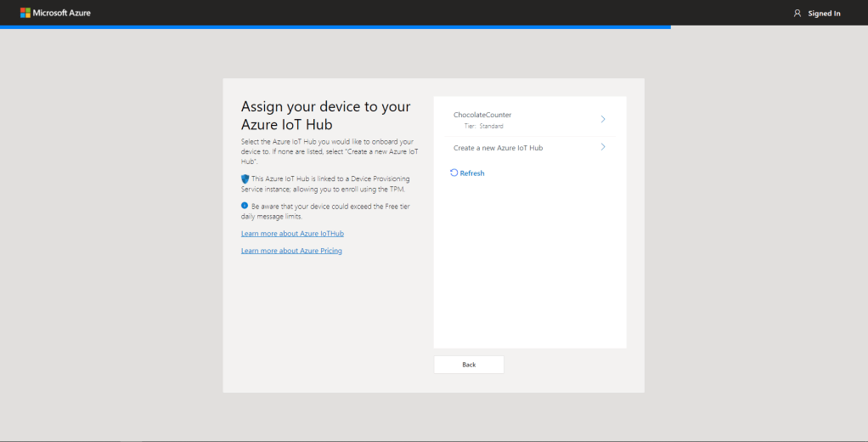Click chevron arrow next to ChocolateCounter
Image resolution: width=868 pixels, height=442 pixels.
click(603, 119)
